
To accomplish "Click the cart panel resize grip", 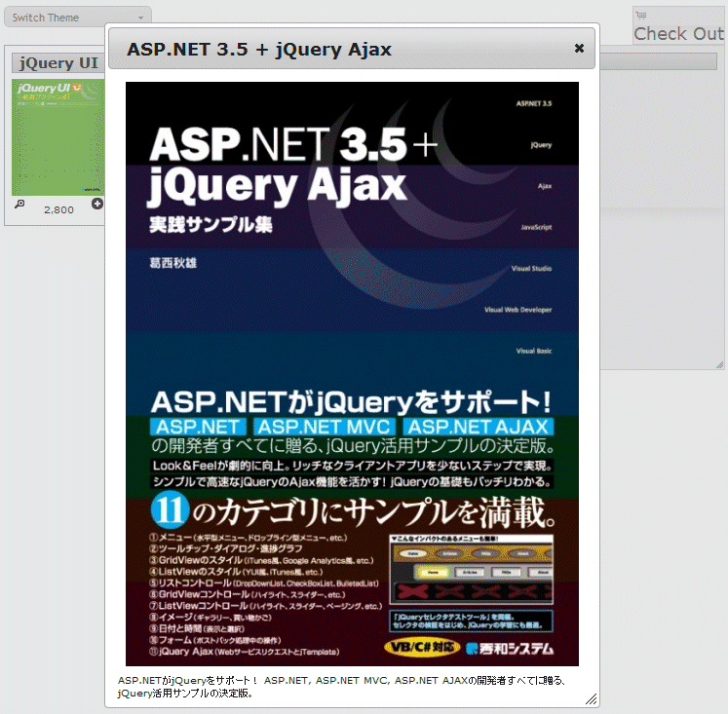I will [719, 364].
